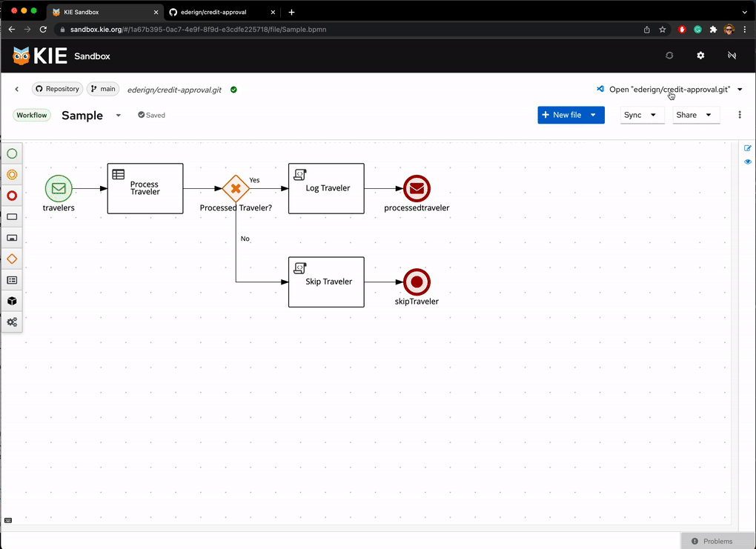Select the Start Events palette icon

12,154
